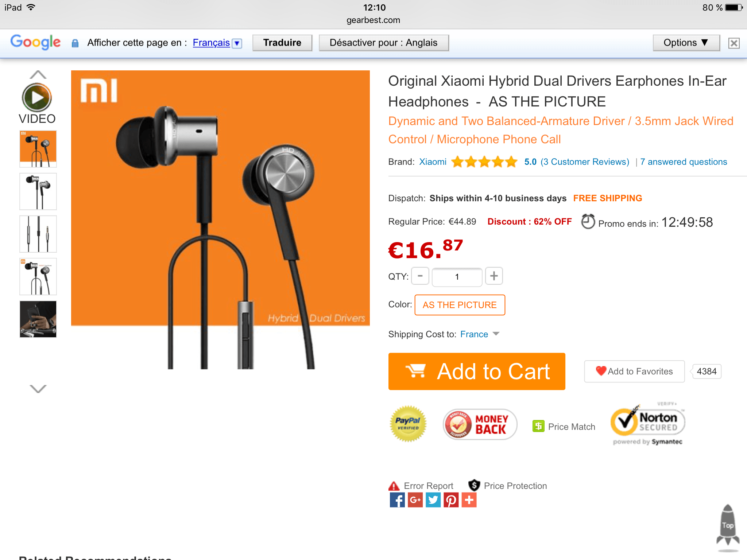
Task: Click the rocket Top icon
Action: click(x=728, y=525)
